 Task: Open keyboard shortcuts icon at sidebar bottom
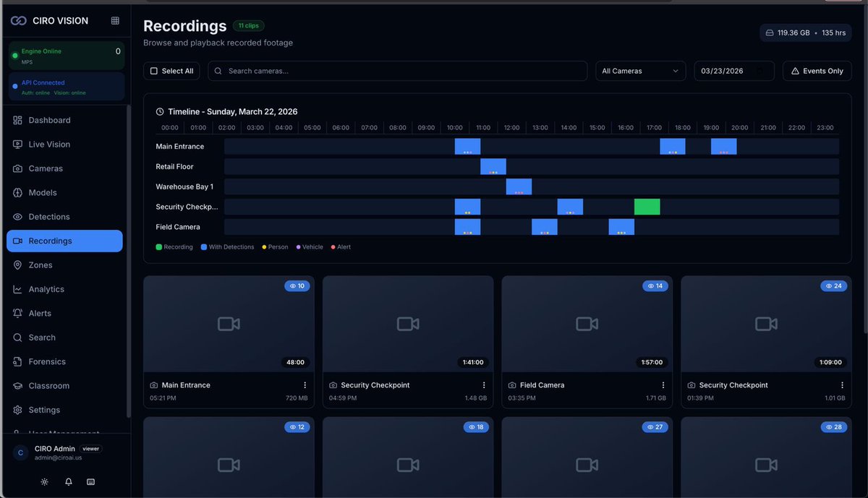[90, 481]
